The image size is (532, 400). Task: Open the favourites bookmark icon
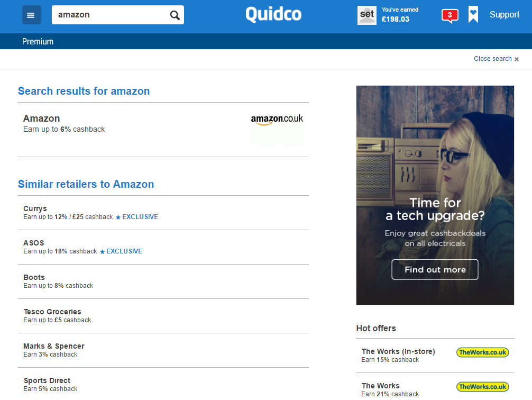[x=473, y=15]
